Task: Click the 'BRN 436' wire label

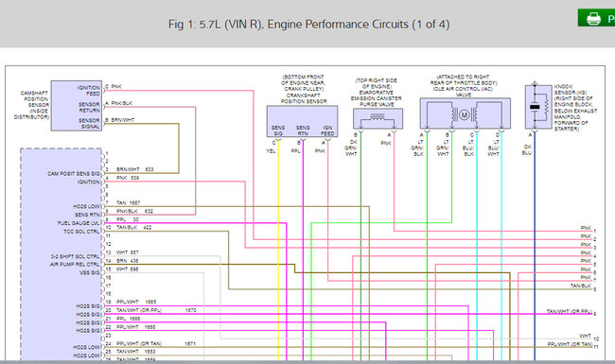Action: (x=127, y=261)
